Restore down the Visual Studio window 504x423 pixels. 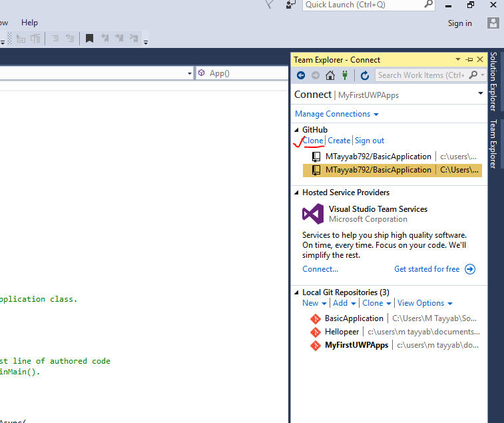tap(471, 5)
